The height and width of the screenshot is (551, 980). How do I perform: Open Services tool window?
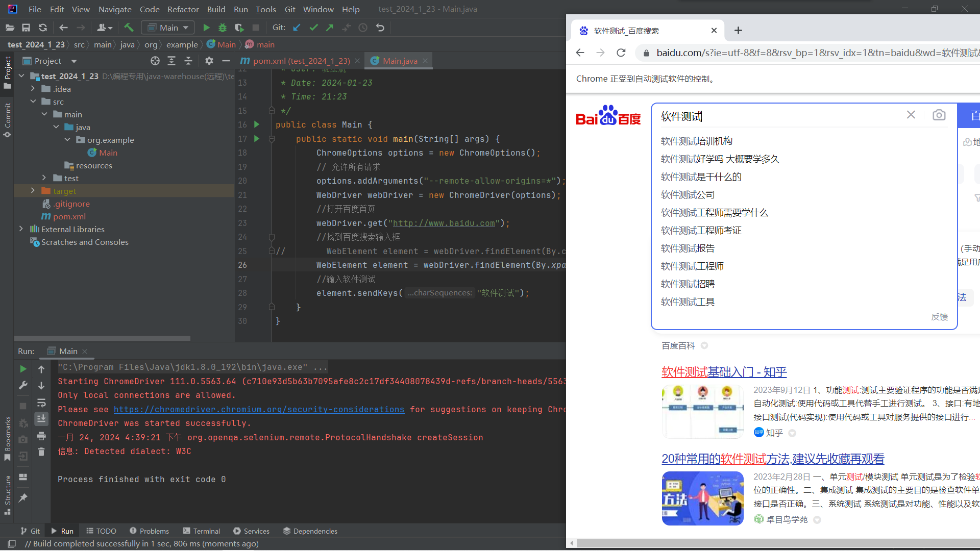click(x=251, y=531)
